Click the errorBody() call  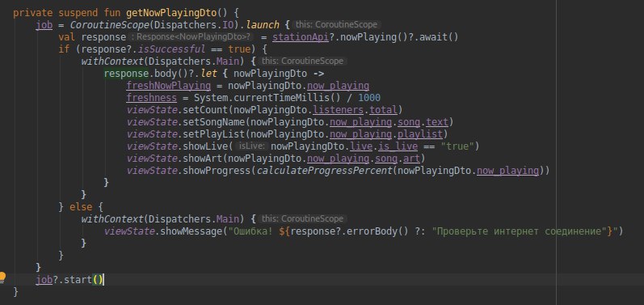pyautogui.click(x=377, y=231)
